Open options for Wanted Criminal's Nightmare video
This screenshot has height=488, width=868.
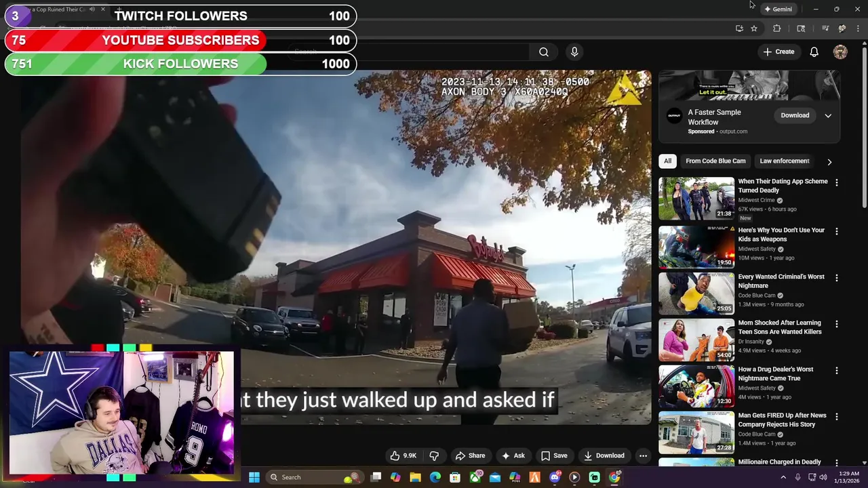(836, 278)
